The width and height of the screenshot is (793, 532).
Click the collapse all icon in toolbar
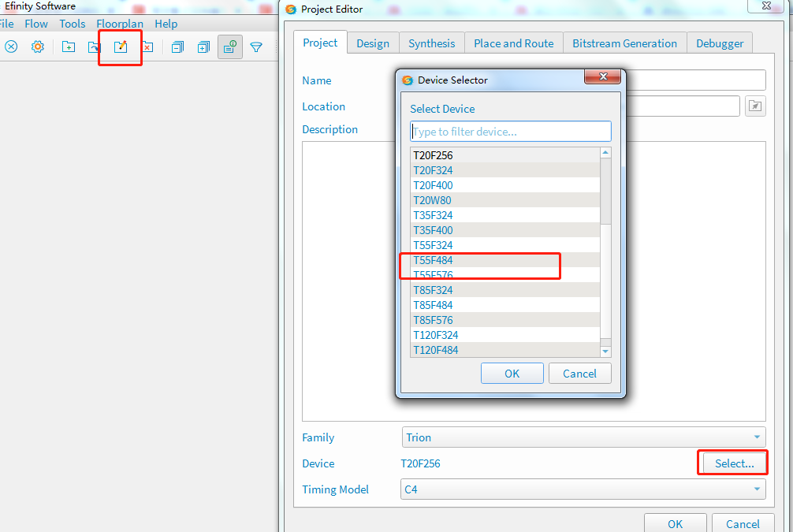pos(177,47)
